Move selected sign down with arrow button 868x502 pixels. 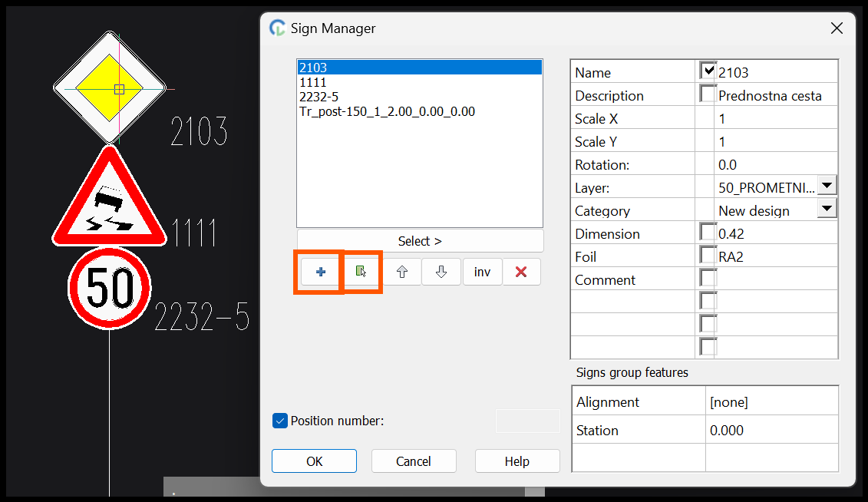click(441, 272)
